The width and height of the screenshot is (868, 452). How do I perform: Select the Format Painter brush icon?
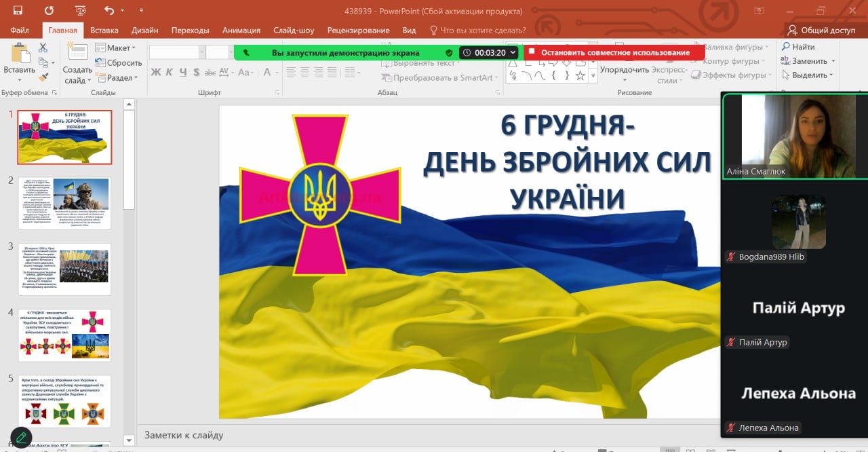[x=43, y=77]
